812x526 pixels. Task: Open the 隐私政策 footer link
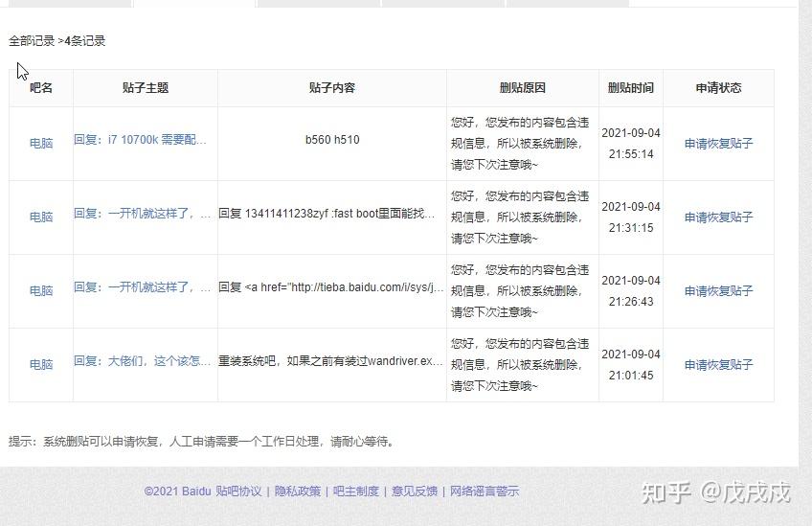click(x=298, y=492)
